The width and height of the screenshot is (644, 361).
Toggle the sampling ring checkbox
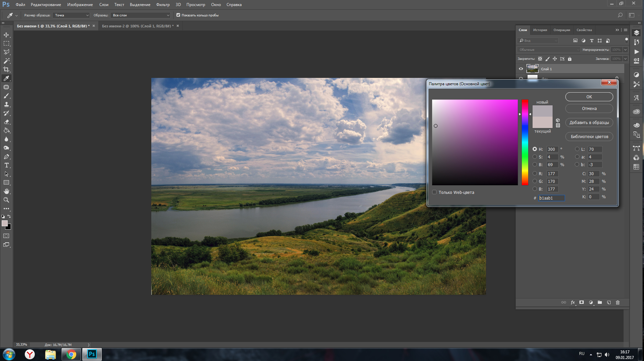point(178,15)
